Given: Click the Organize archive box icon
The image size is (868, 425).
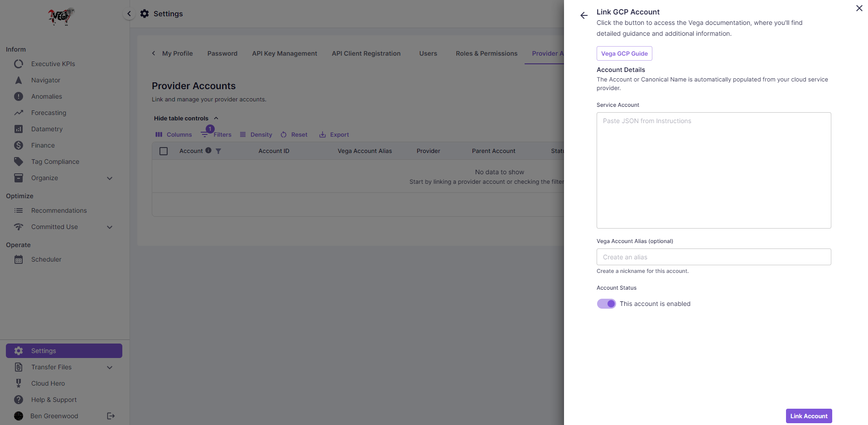Looking at the screenshot, I should point(19,178).
